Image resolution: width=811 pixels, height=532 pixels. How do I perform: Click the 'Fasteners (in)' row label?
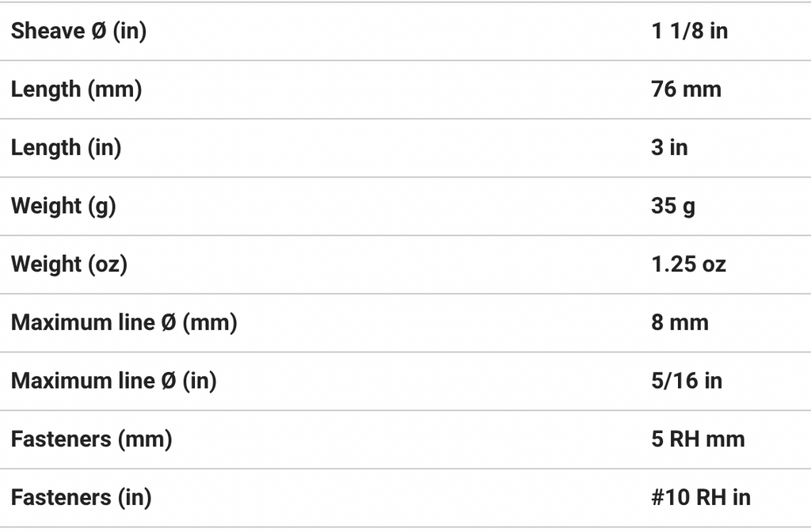[81, 497]
